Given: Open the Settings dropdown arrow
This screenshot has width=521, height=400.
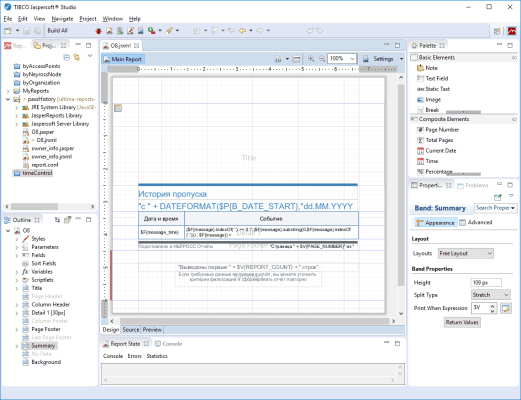Looking at the screenshot, I should [401, 59].
